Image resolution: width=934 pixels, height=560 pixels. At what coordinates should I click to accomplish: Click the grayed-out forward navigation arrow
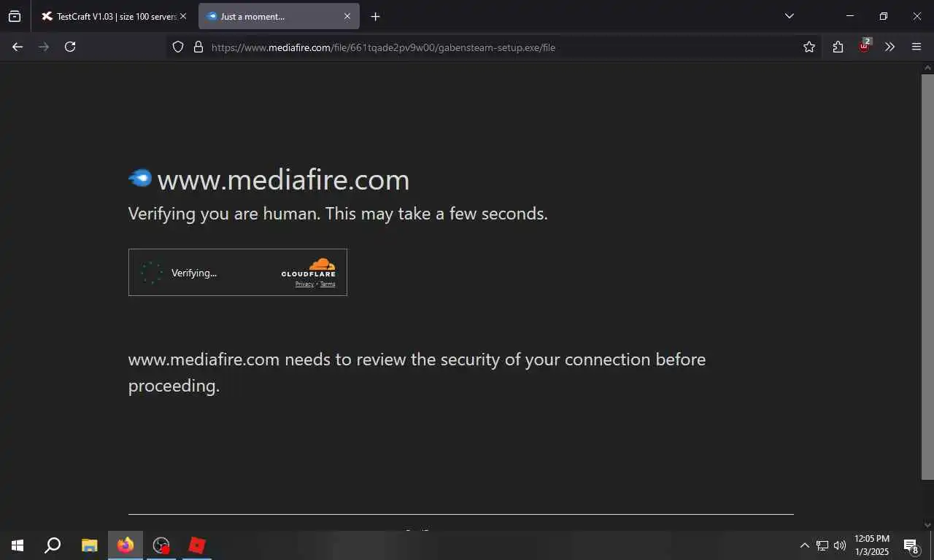44,47
